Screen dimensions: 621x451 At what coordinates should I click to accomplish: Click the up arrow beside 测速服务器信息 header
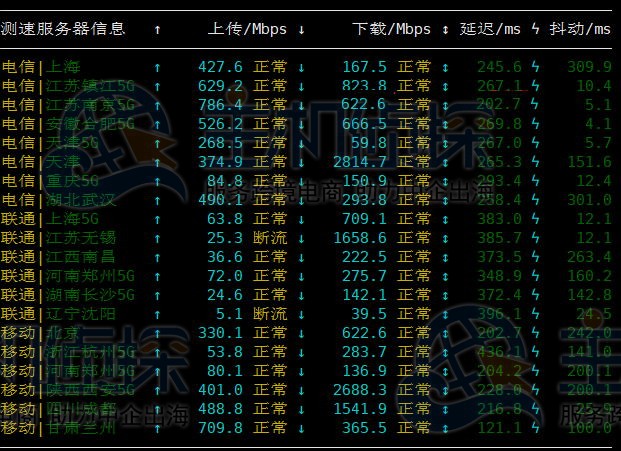(157, 30)
